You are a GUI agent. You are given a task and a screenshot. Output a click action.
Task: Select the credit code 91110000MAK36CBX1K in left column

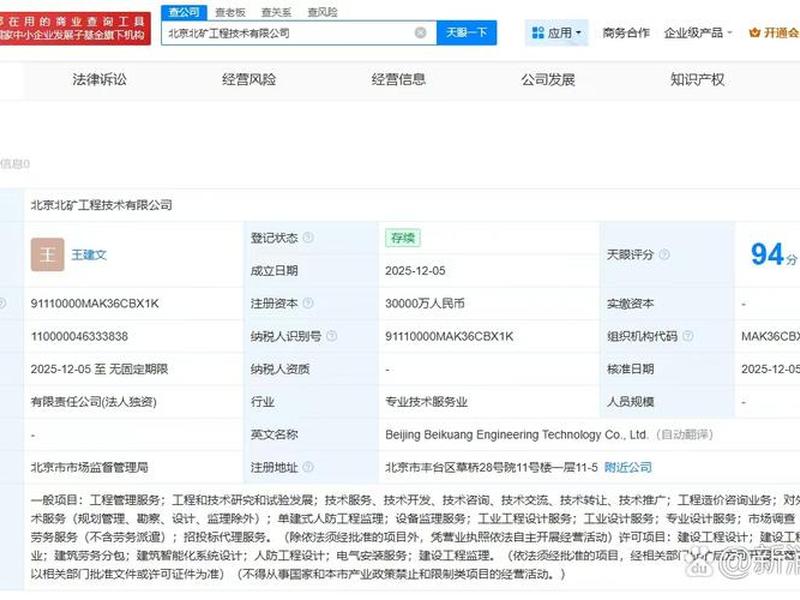click(95, 303)
